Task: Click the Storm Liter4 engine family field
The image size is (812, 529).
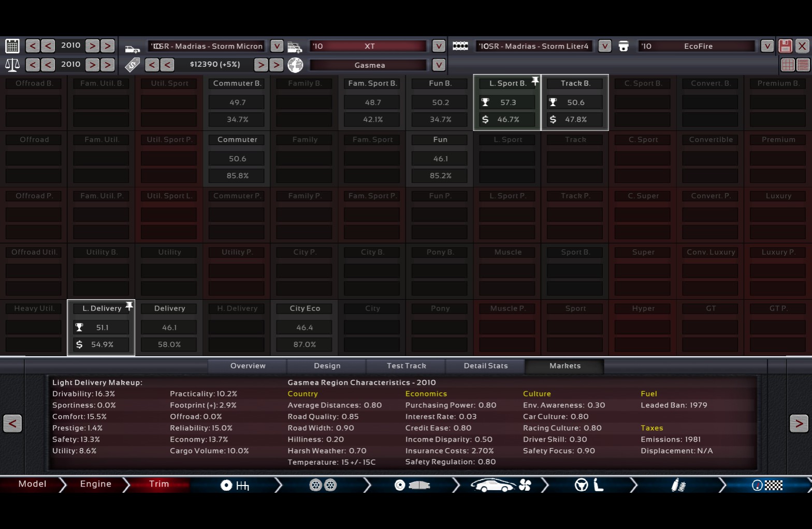Action: click(x=534, y=46)
